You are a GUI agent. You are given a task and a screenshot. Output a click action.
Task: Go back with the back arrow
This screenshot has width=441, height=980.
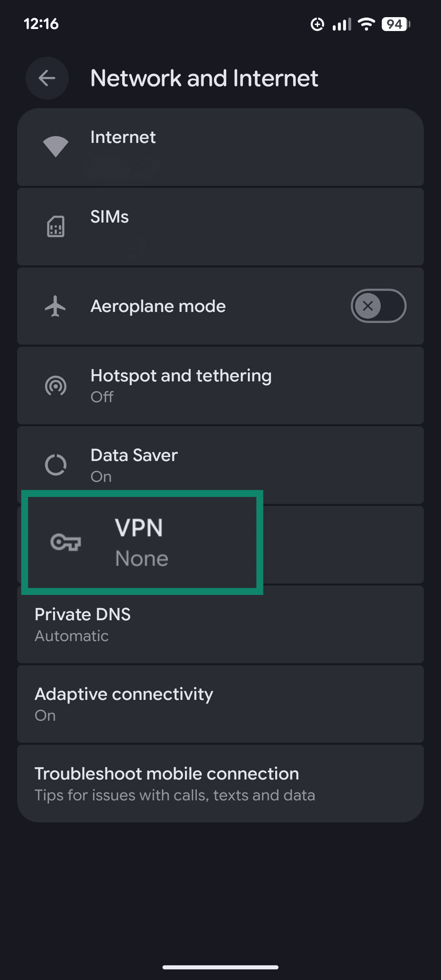coord(47,78)
